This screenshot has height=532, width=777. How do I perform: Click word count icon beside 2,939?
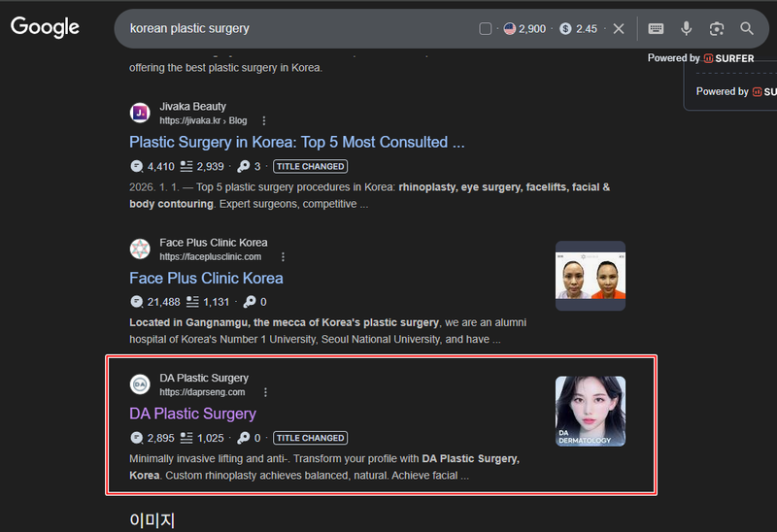coord(186,166)
